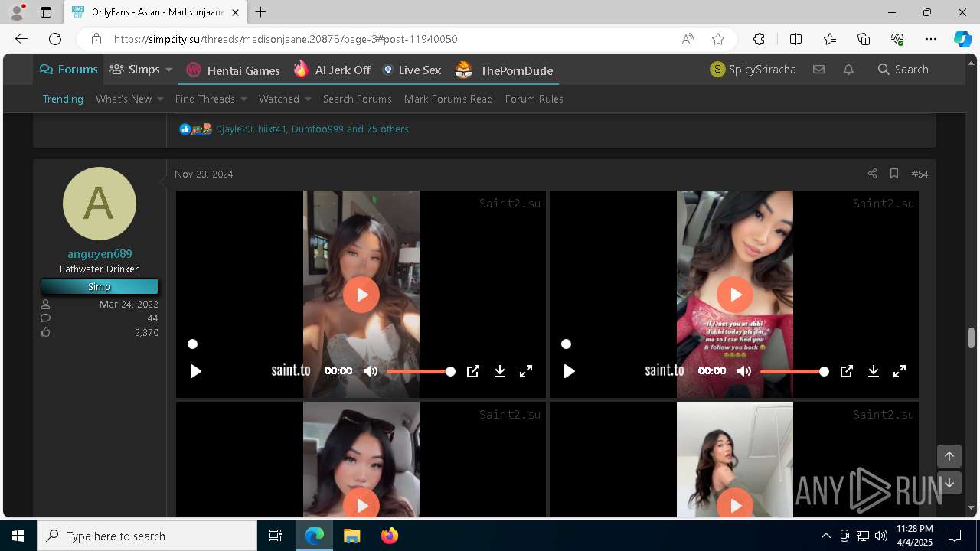
Task: Open a new tab with the plus button
Action: pyautogui.click(x=261, y=12)
